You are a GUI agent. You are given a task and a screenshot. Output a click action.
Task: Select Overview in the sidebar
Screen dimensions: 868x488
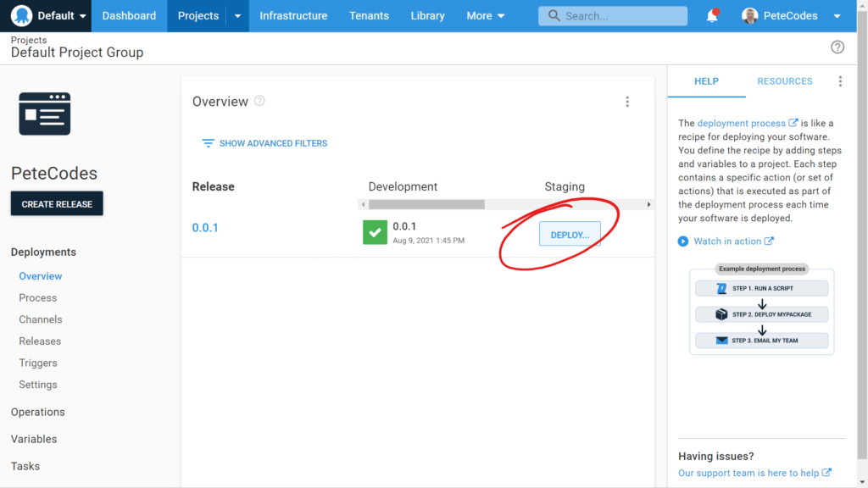[x=41, y=276]
